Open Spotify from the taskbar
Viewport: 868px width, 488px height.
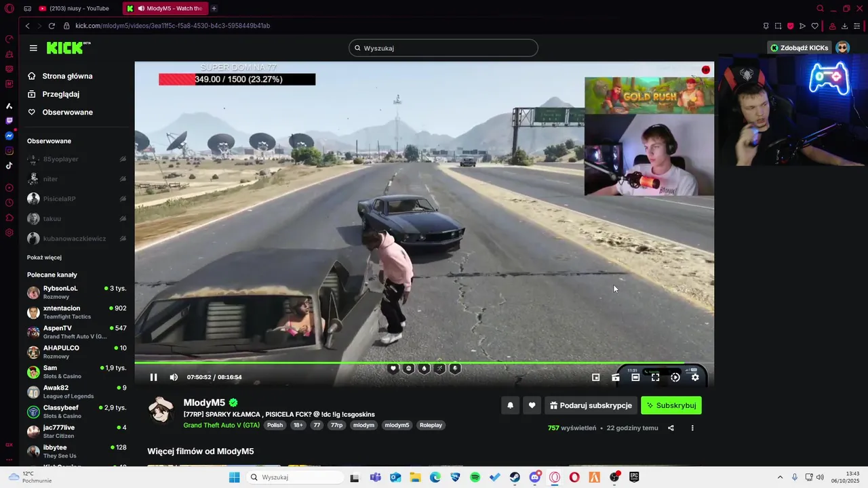point(475,477)
